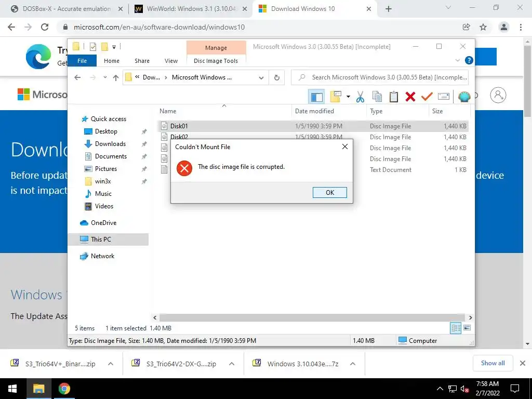Open OneDrive in navigation pane
This screenshot has width=532, height=399.
tap(103, 223)
